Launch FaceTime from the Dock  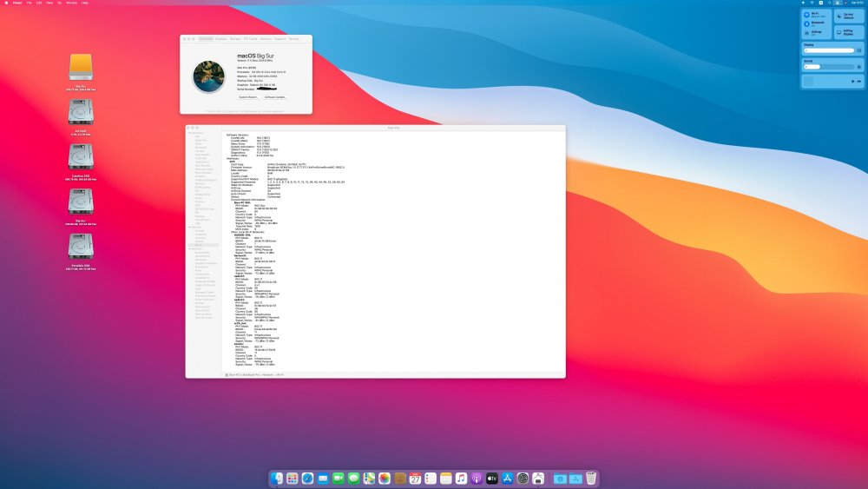tap(339, 478)
